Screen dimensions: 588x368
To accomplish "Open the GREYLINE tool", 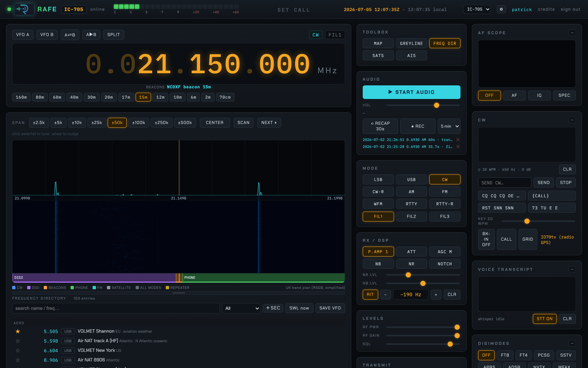I will 411,43.
